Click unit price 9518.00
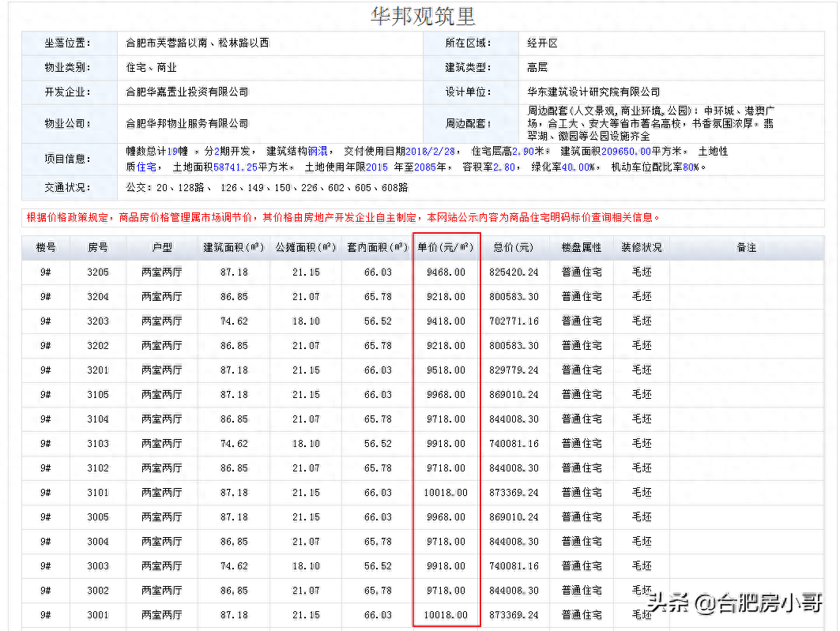 click(x=446, y=370)
